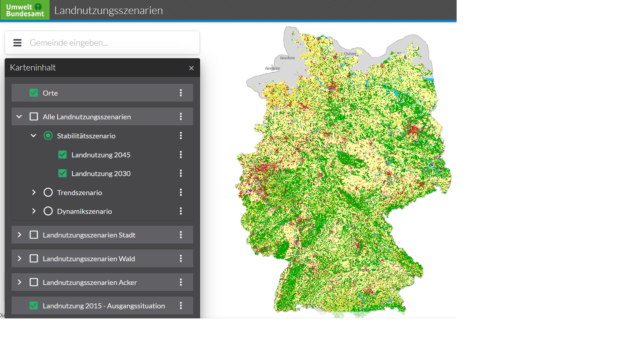635x364 pixels.
Task: Enable the Landnutzungsszenarien Stadt checkbox
Action: [34, 235]
